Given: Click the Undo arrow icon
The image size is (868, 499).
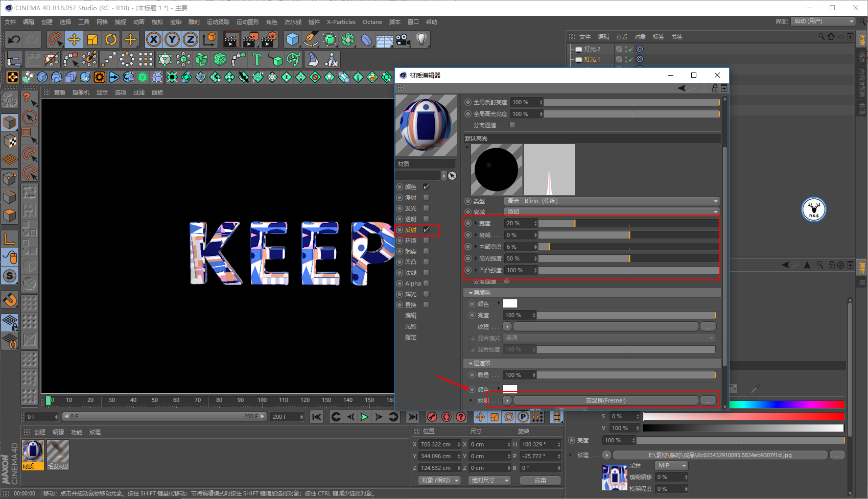Looking at the screenshot, I should (14, 39).
